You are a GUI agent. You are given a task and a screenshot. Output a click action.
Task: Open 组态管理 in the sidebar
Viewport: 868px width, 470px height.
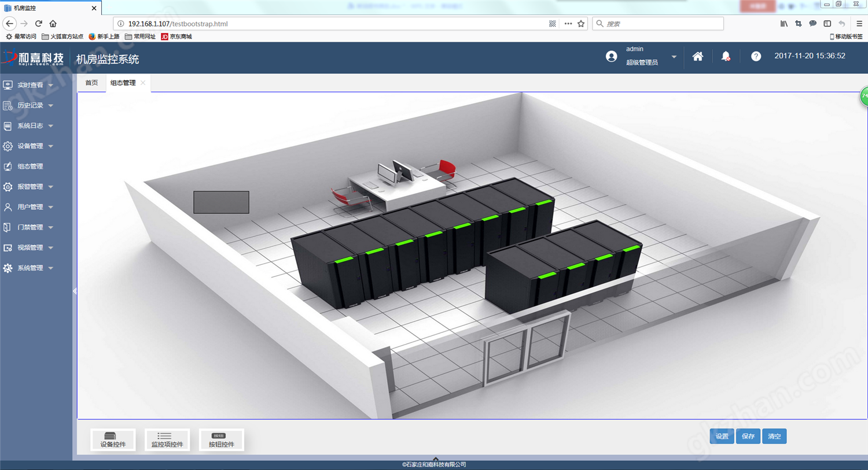click(x=30, y=166)
